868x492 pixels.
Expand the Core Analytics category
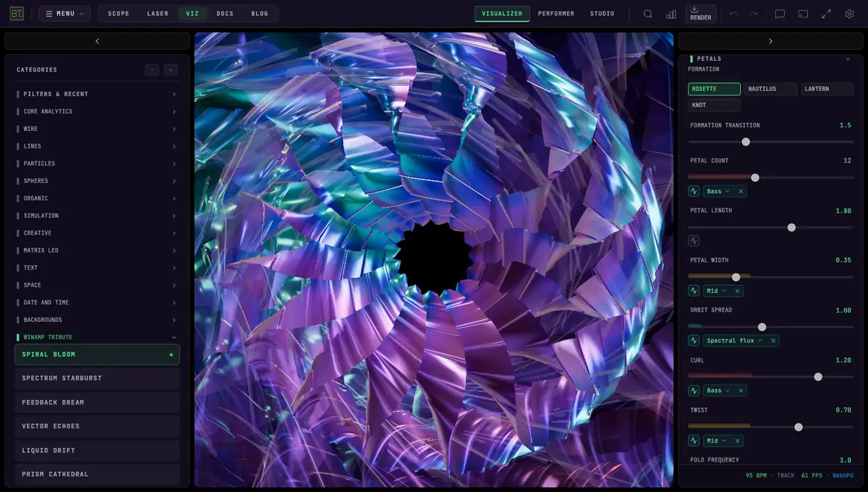click(x=97, y=111)
